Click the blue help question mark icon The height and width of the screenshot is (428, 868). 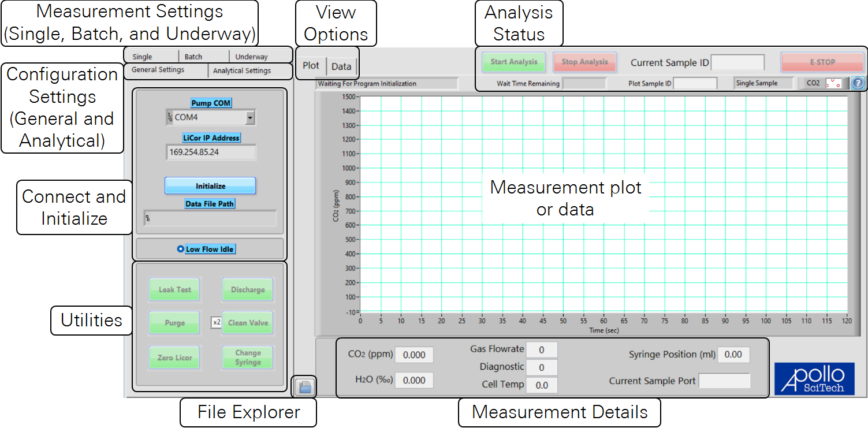858,83
